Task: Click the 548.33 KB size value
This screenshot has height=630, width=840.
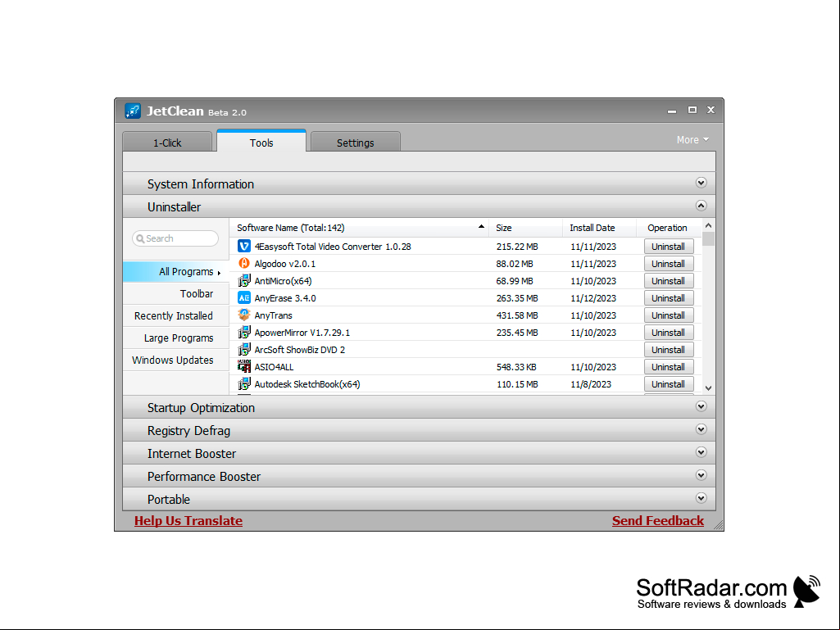Action: click(x=516, y=367)
